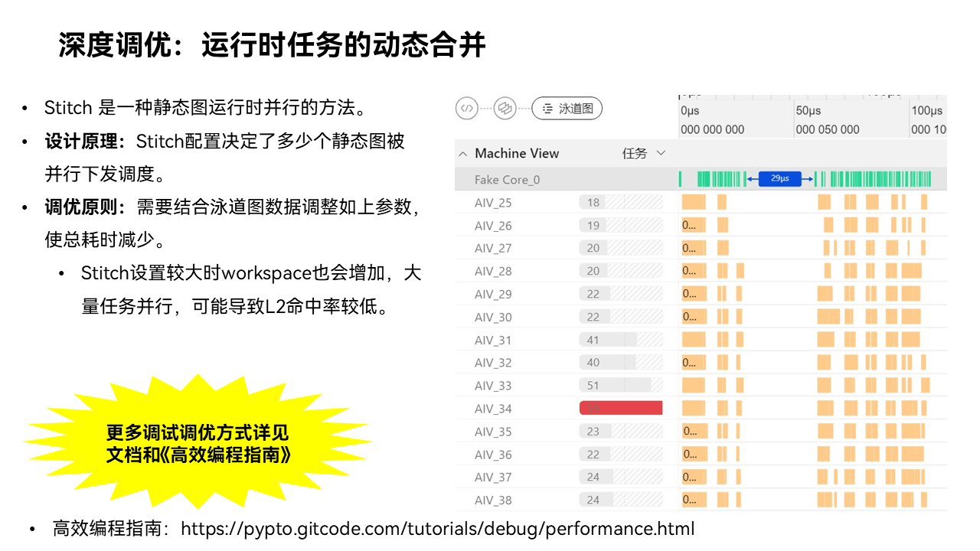Open the pypto.gitcode.com performance tutorial link

click(438, 529)
